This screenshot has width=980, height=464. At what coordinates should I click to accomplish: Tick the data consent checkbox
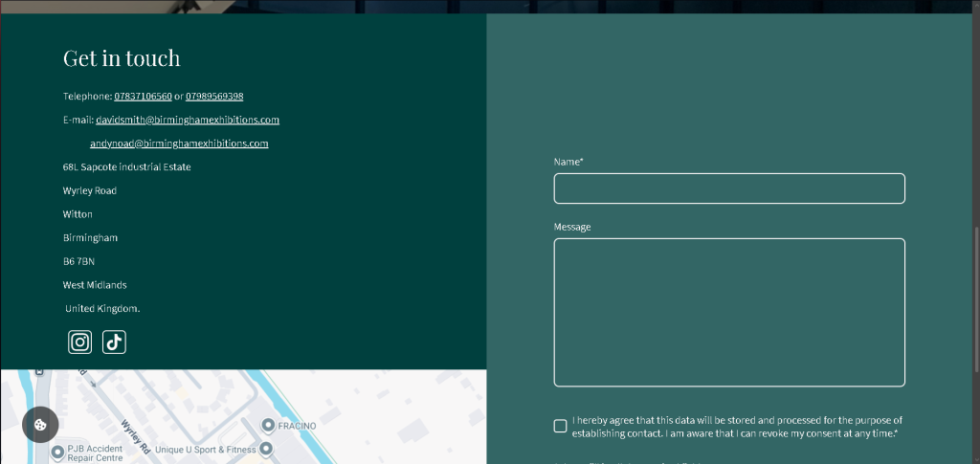click(560, 426)
